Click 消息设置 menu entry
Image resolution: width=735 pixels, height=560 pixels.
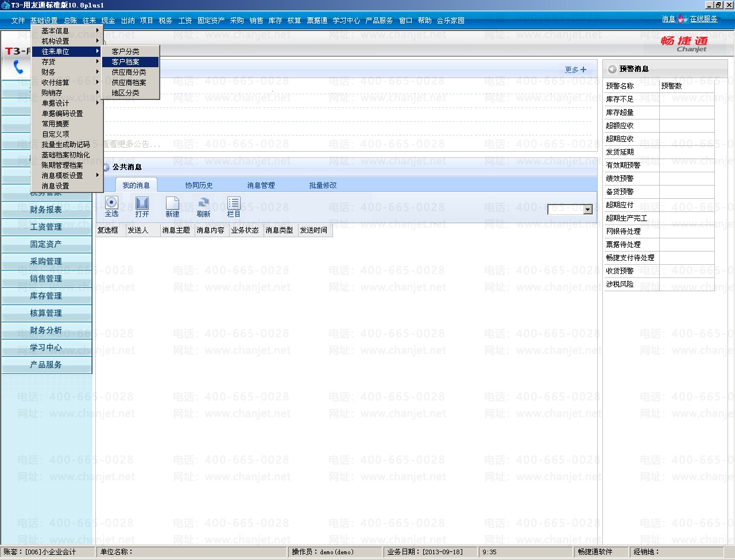tap(67, 186)
